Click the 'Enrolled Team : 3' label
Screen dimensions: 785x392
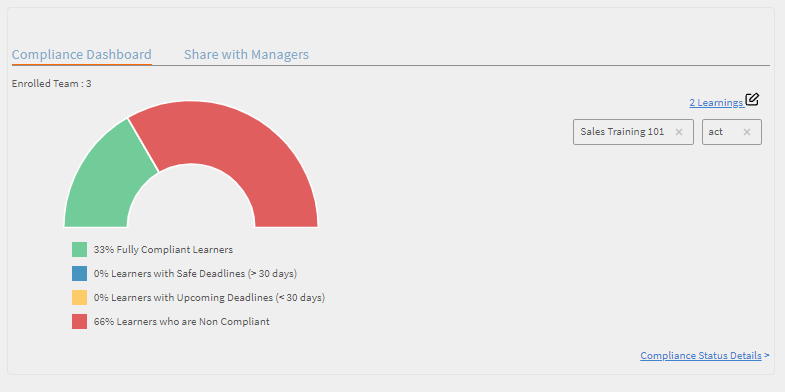click(x=52, y=84)
